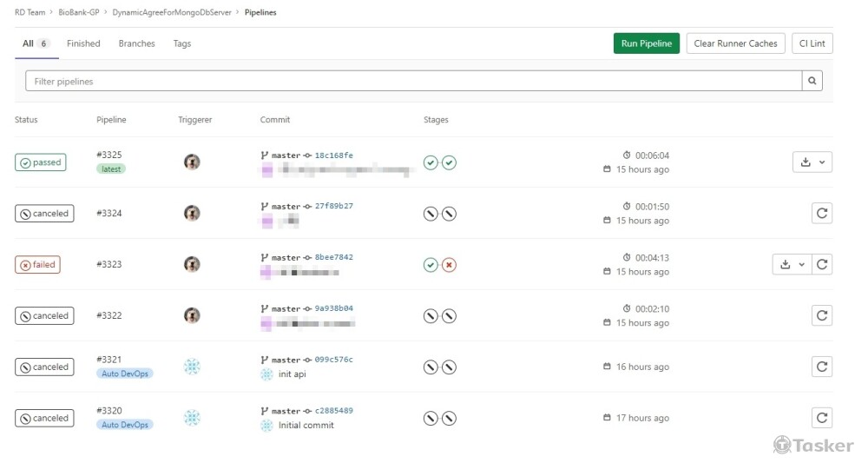Click the passed status badge

[41, 162]
